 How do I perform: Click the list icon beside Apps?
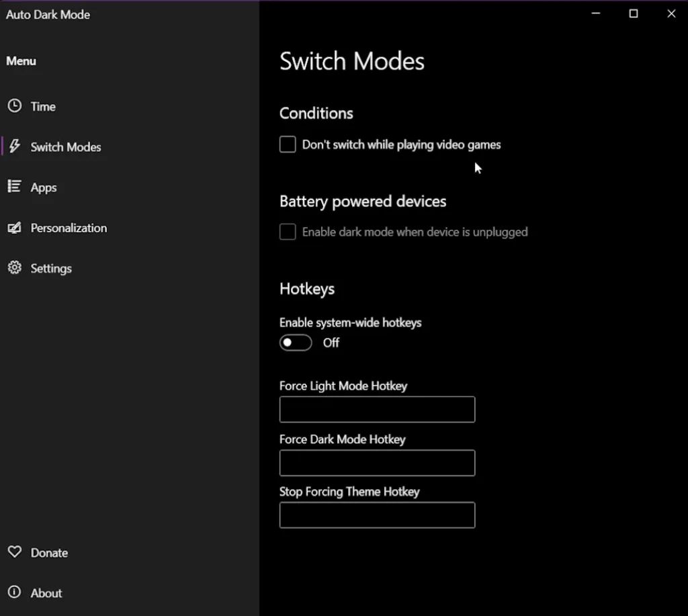point(14,187)
